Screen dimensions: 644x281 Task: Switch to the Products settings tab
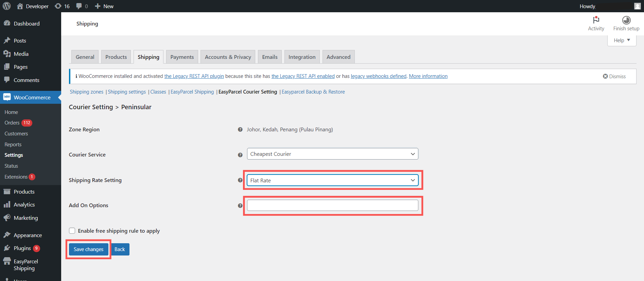coord(116,57)
